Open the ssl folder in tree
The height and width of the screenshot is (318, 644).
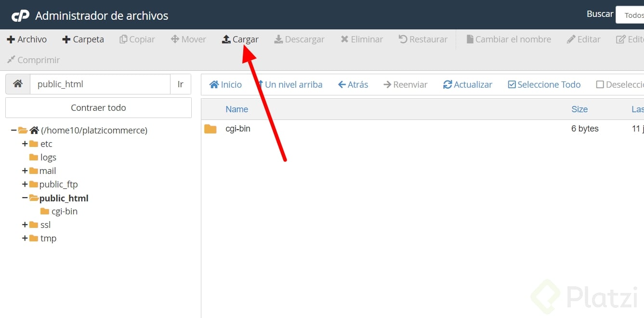click(x=45, y=225)
